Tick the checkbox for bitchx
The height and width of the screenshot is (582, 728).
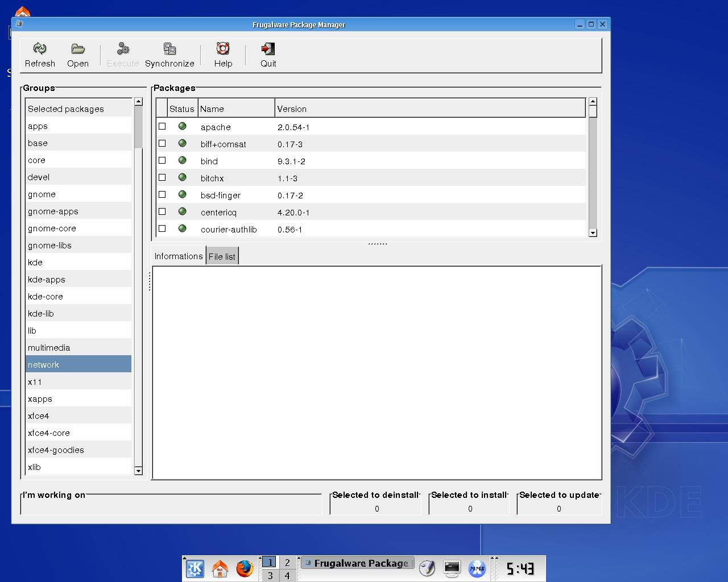coord(162,177)
